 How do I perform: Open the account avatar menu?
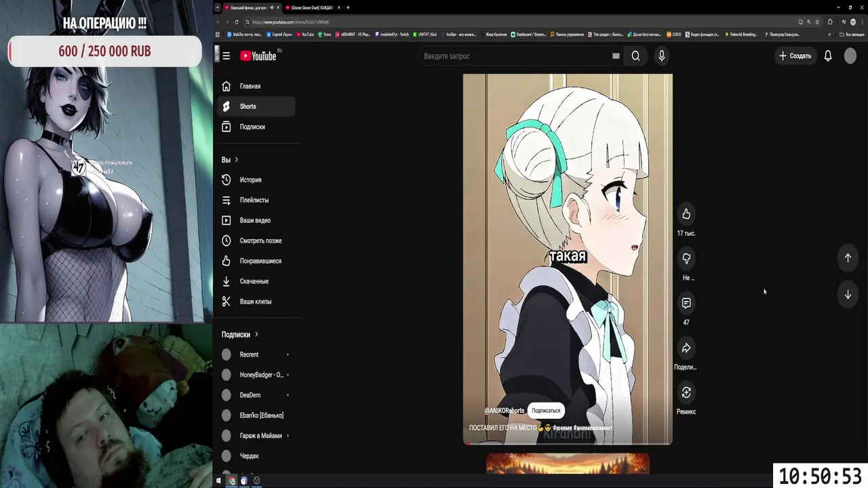[850, 56]
